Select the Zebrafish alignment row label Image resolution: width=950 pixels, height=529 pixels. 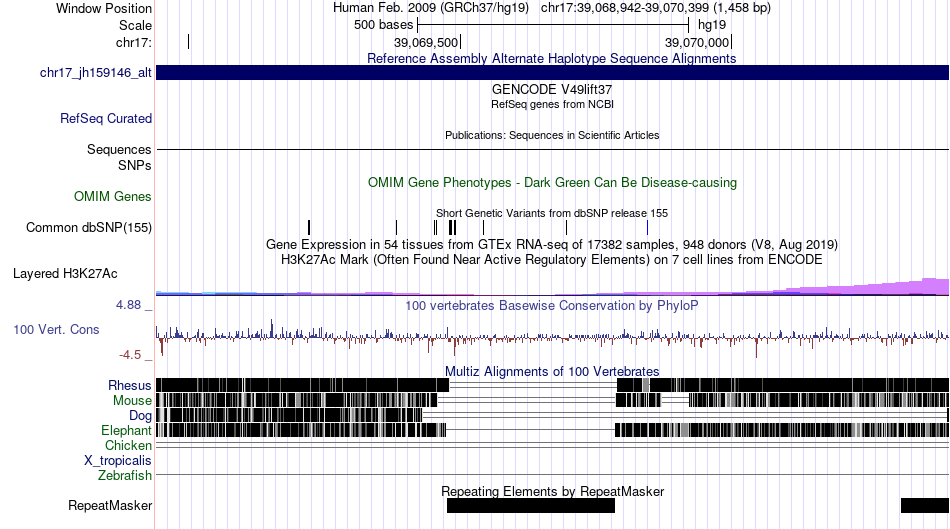click(x=125, y=475)
